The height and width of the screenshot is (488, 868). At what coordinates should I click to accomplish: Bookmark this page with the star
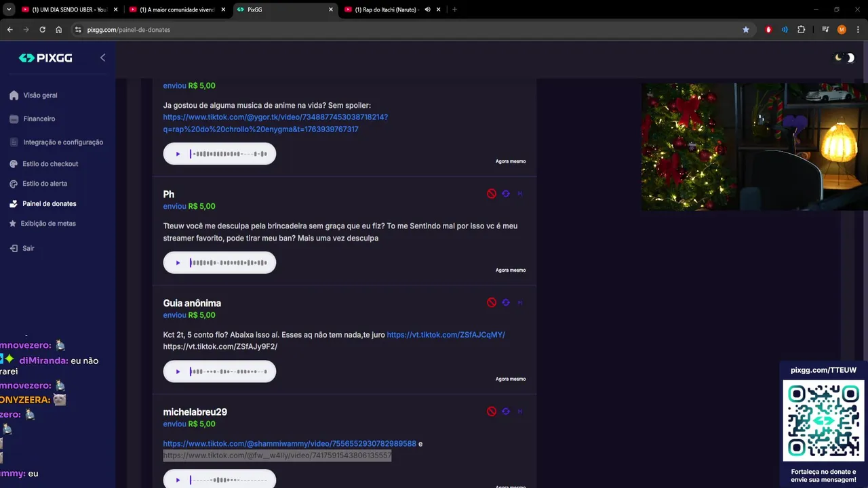pyautogui.click(x=746, y=30)
